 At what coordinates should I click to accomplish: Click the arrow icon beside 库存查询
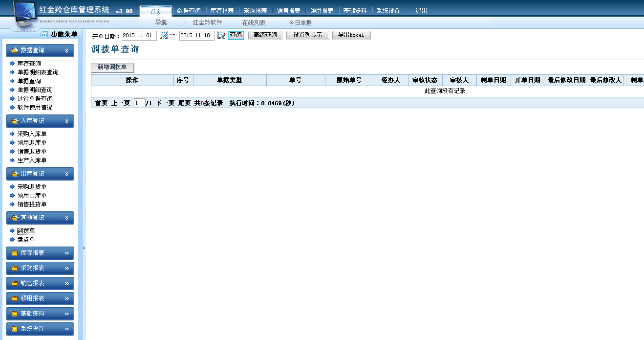[12, 64]
